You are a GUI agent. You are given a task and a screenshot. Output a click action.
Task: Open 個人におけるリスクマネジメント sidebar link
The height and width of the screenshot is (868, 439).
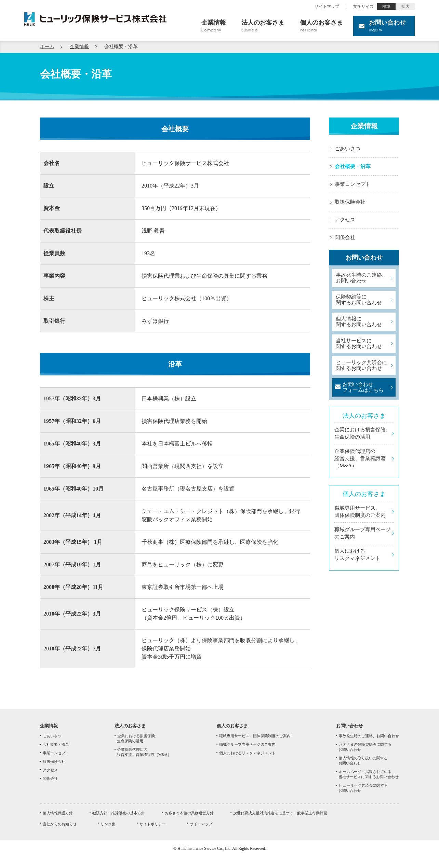pos(364,555)
